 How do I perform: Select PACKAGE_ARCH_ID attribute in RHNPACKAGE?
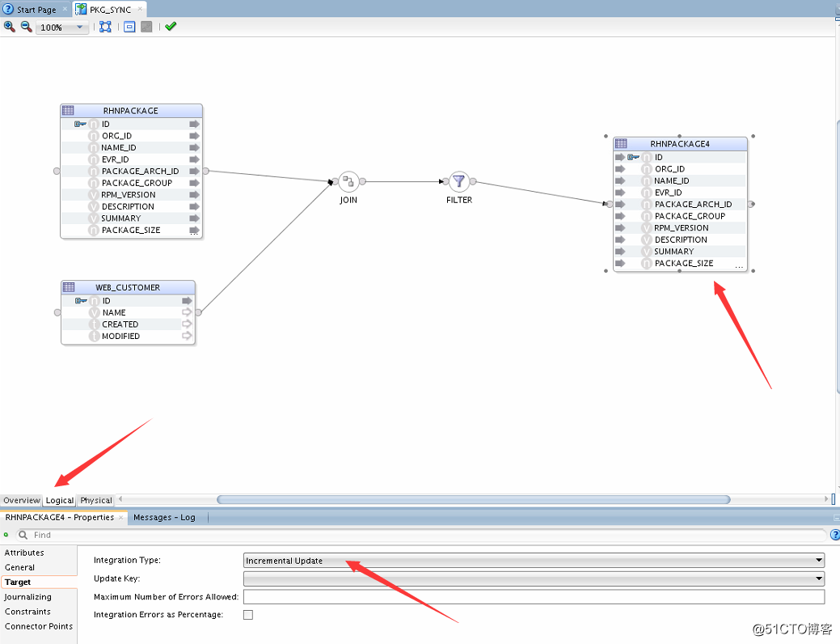coord(141,171)
